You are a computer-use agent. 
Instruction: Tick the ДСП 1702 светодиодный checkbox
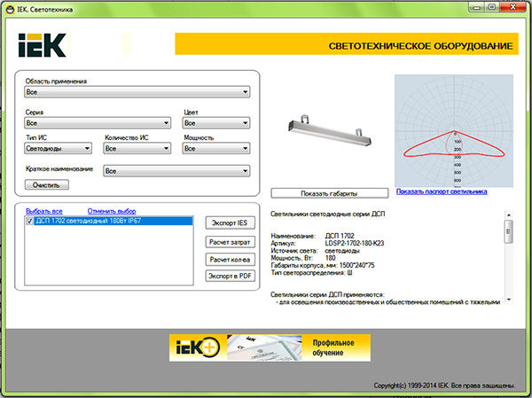click(x=29, y=222)
